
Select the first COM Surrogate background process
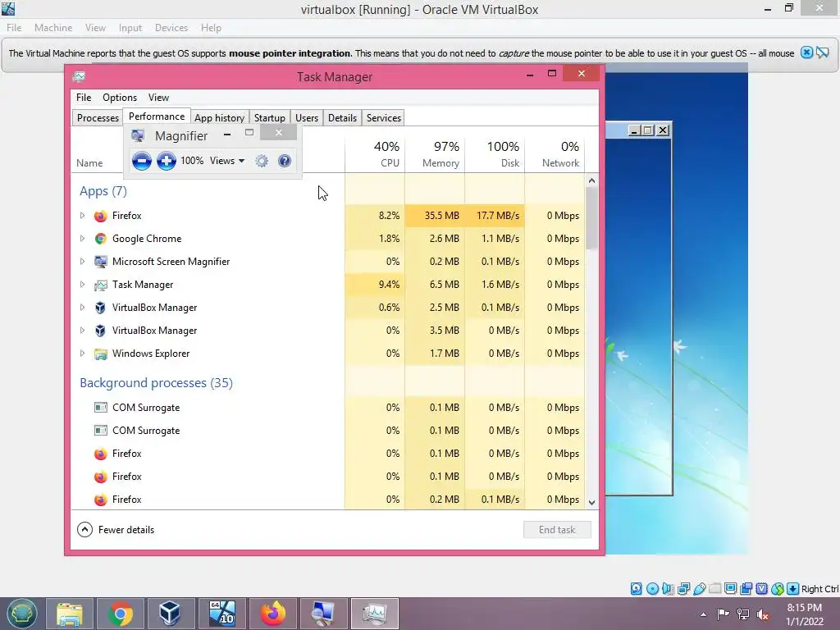click(328, 408)
